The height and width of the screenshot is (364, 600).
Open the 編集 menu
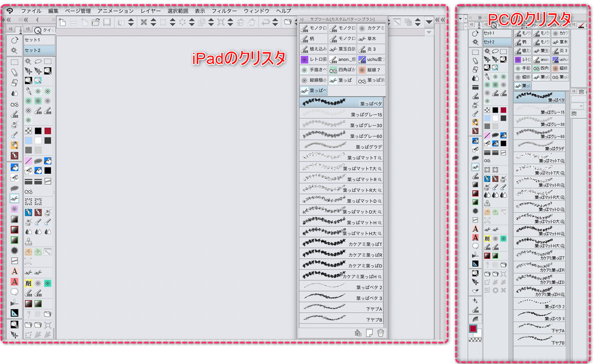click(x=53, y=10)
